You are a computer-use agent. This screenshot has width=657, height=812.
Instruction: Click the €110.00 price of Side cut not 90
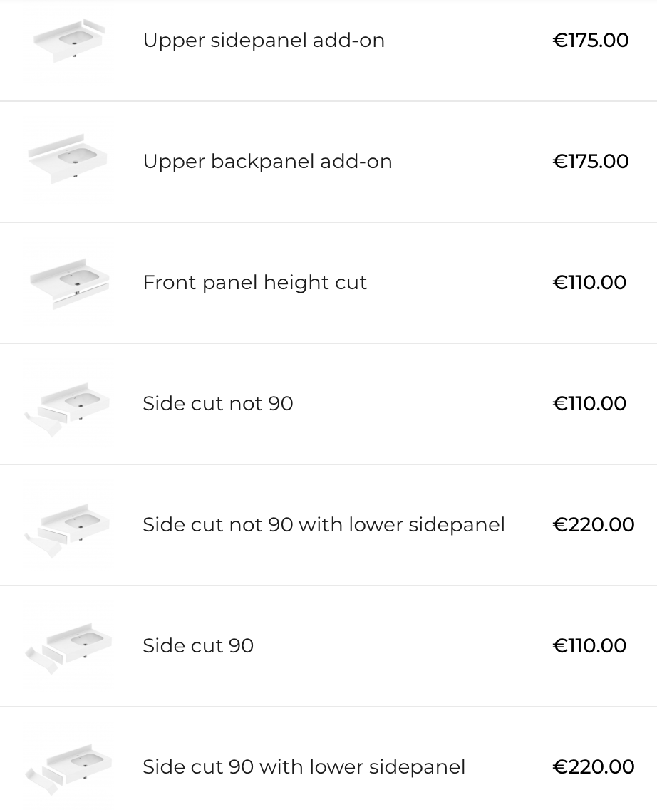click(x=589, y=404)
